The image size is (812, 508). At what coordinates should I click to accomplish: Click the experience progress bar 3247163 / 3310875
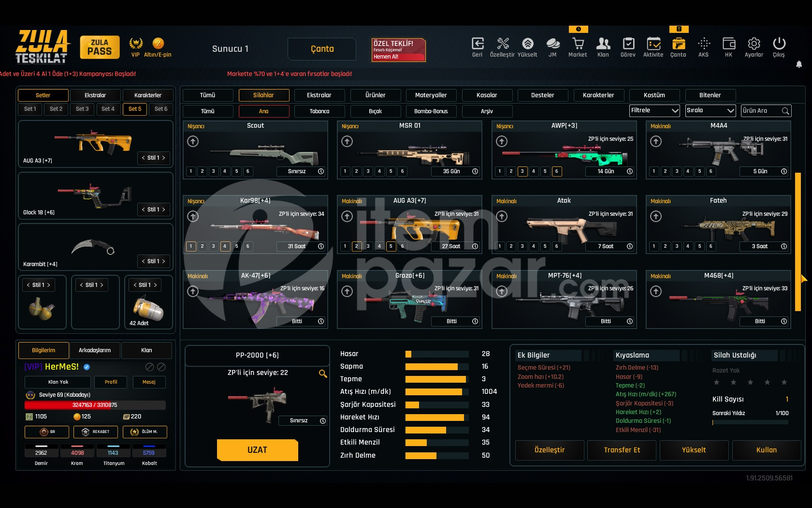click(x=95, y=405)
